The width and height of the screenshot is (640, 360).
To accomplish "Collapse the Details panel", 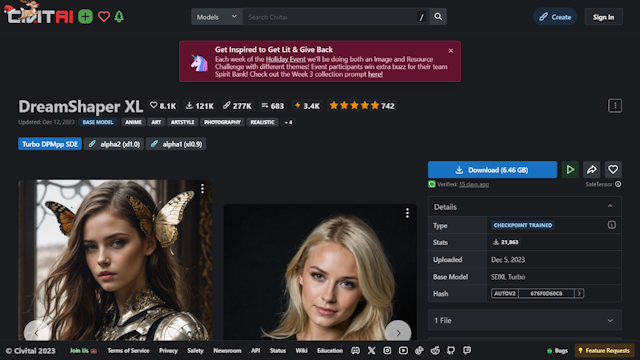I will click(610, 207).
